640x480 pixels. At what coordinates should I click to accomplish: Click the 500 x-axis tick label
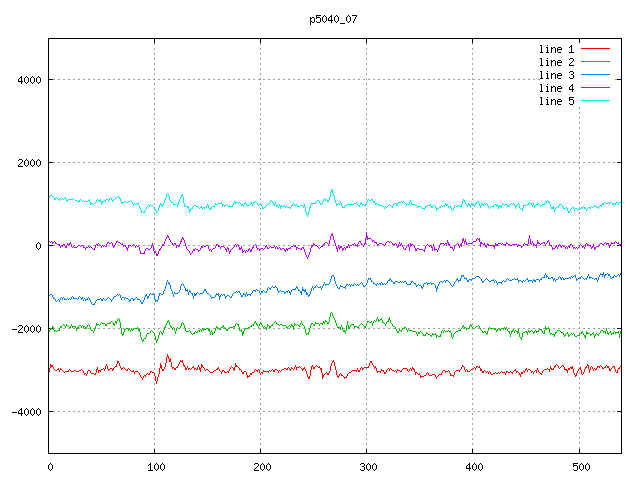579,466
